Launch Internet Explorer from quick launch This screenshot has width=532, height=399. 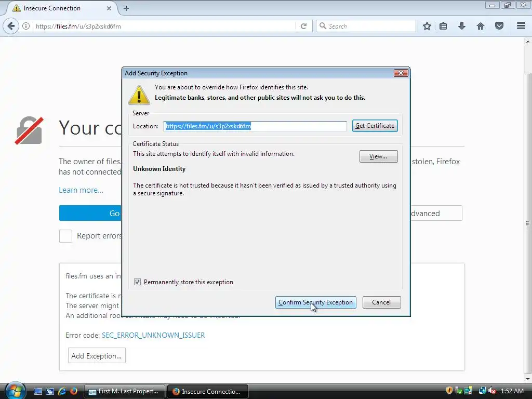[62, 391]
